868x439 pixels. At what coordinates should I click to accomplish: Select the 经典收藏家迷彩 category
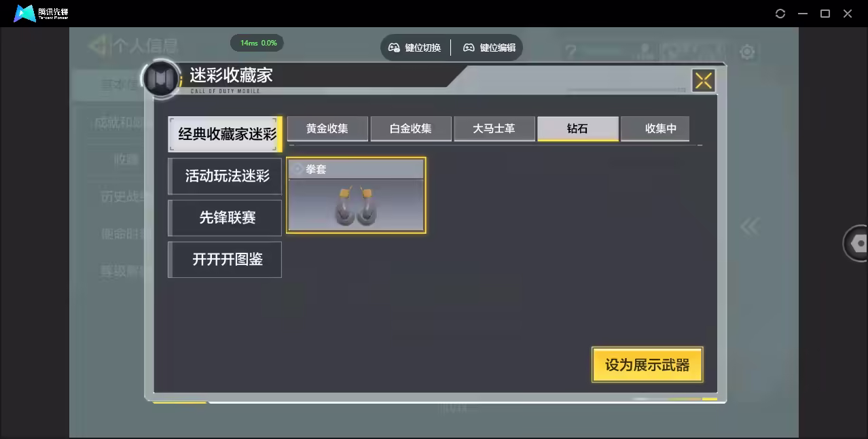point(225,134)
